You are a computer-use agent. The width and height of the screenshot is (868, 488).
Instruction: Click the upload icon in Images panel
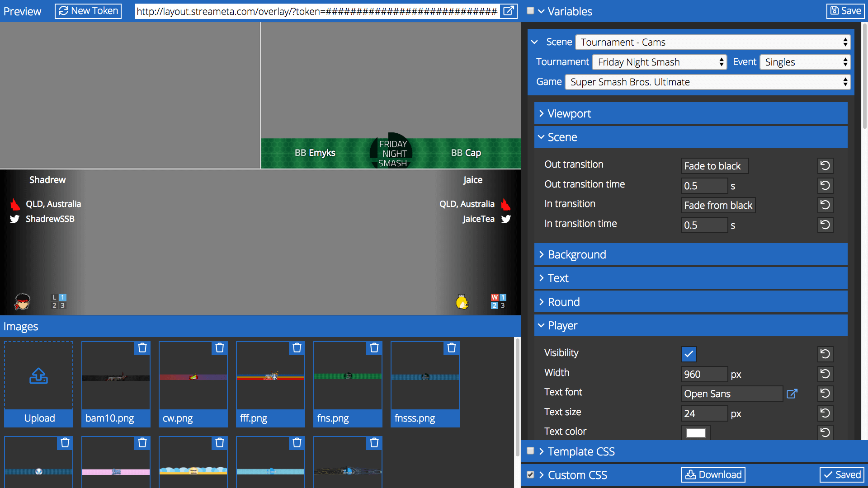38,375
